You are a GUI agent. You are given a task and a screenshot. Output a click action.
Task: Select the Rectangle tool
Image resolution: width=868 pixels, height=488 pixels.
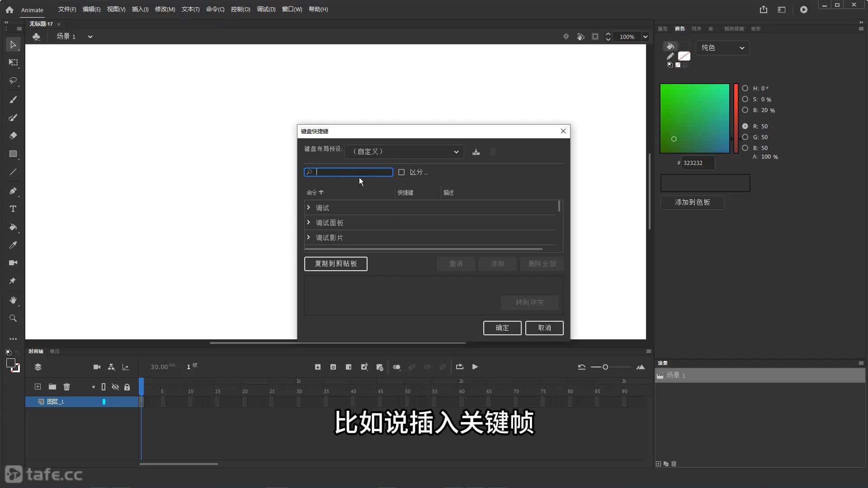[13, 154]
